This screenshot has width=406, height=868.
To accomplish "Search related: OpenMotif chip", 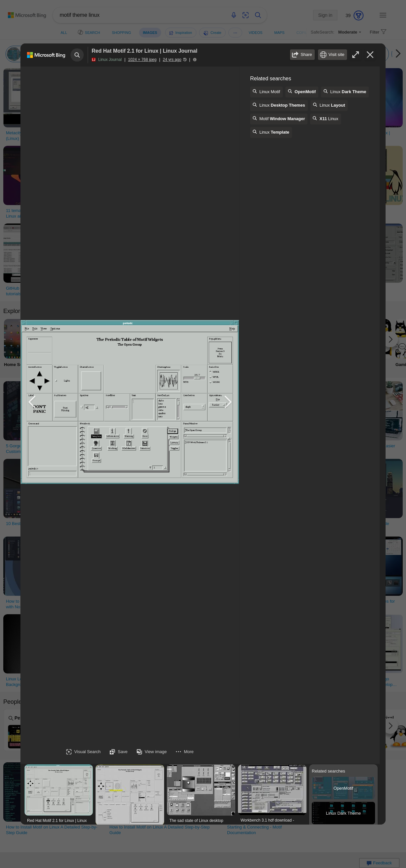I will click(x=302, y=92).
